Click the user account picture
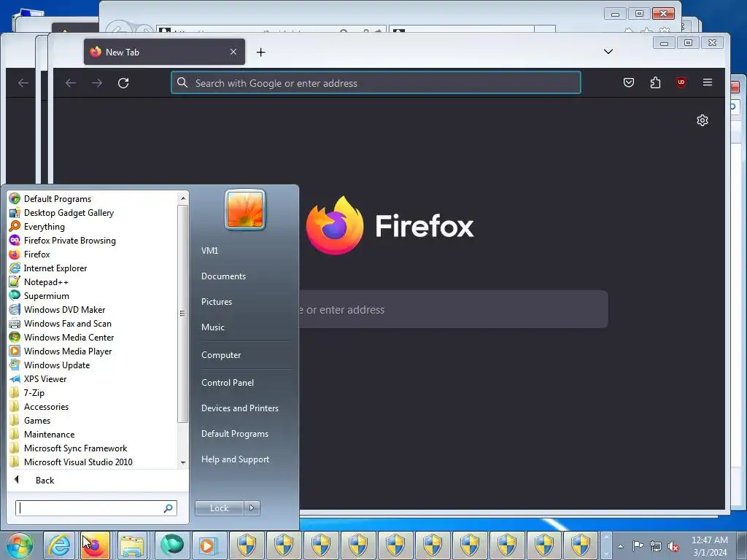747x560 pixels. [x=245, y=209]
